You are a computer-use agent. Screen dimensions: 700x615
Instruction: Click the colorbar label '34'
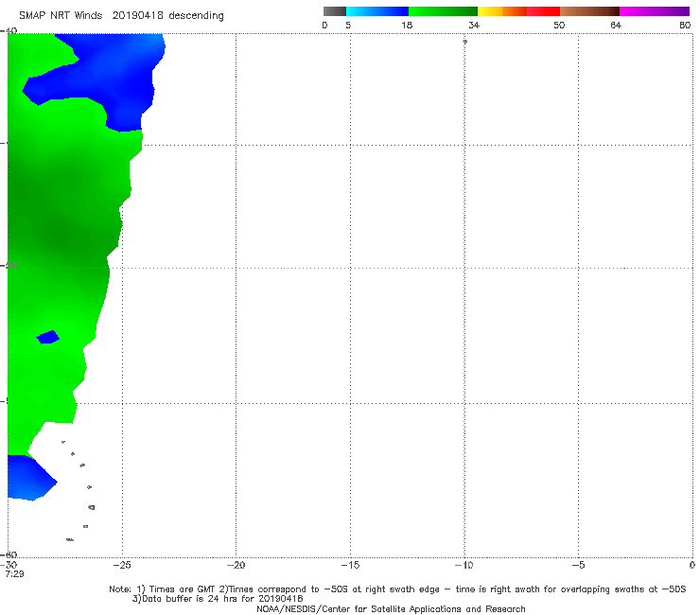[x=474, y=26]
